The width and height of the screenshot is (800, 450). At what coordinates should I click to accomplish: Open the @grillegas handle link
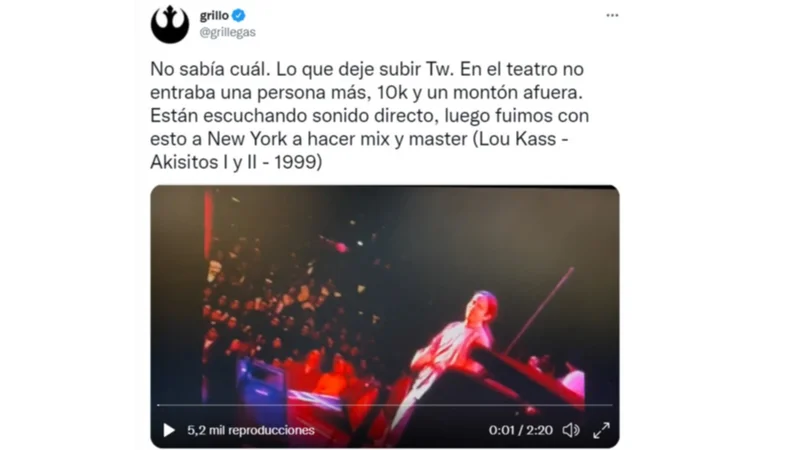pos(228,32)
